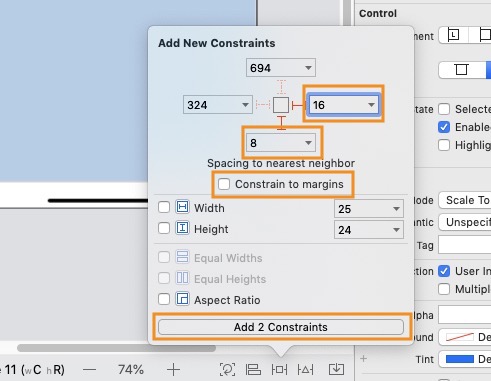Viewport: 491px width, 381px height.
Task: Click the Update Frames icon
Action: pos(227,369)
